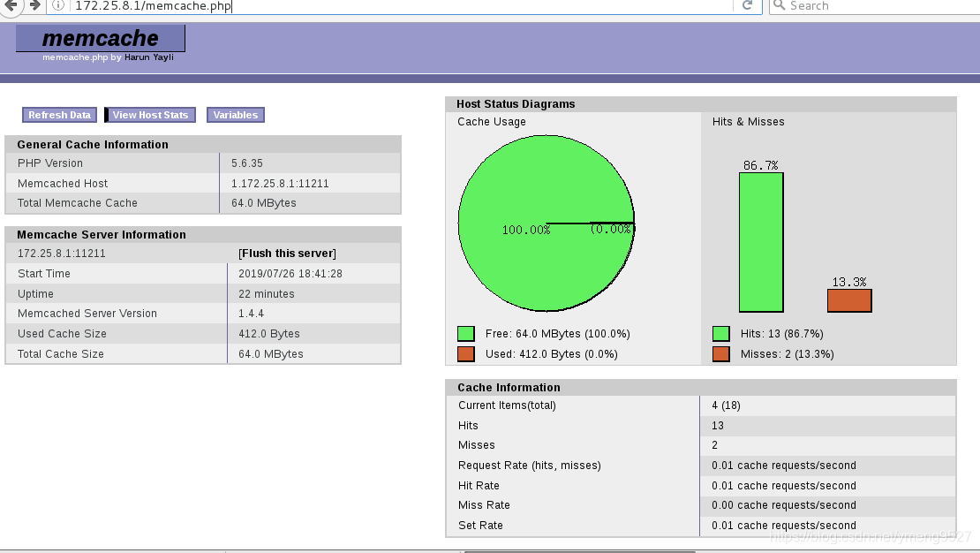Click the Miss Rate 0.00 cache requests/second
The image size is (980, 553).
tap(784, 505)
